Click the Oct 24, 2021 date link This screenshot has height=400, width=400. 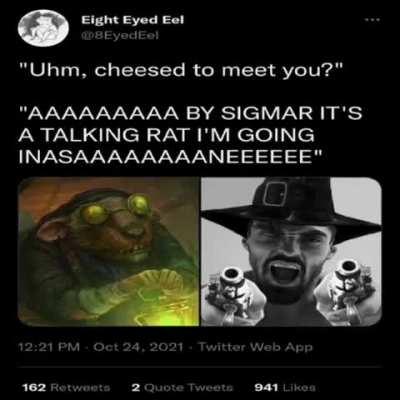(138, 347)
